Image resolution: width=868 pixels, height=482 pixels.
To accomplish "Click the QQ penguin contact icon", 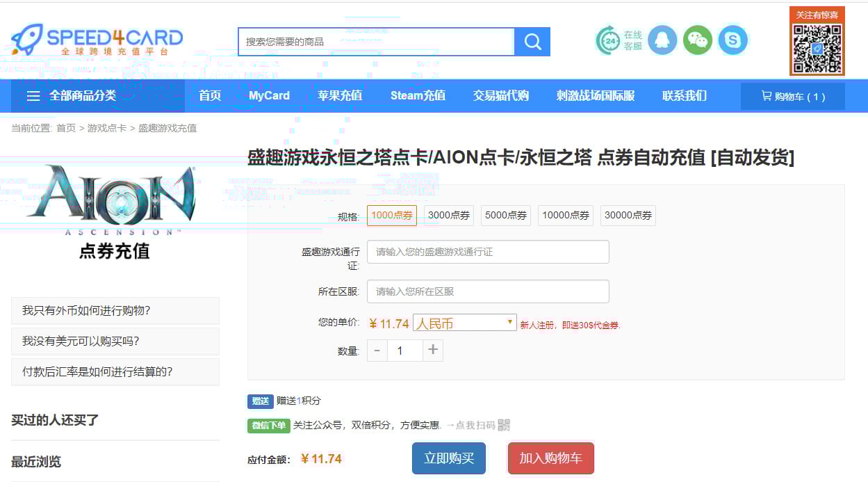I will (x=662, y=40).
